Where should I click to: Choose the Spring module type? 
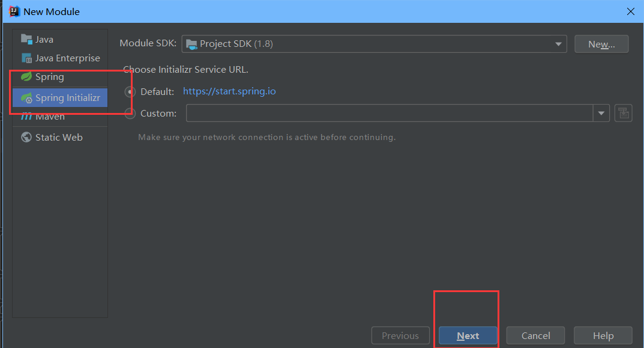[60, 77]
